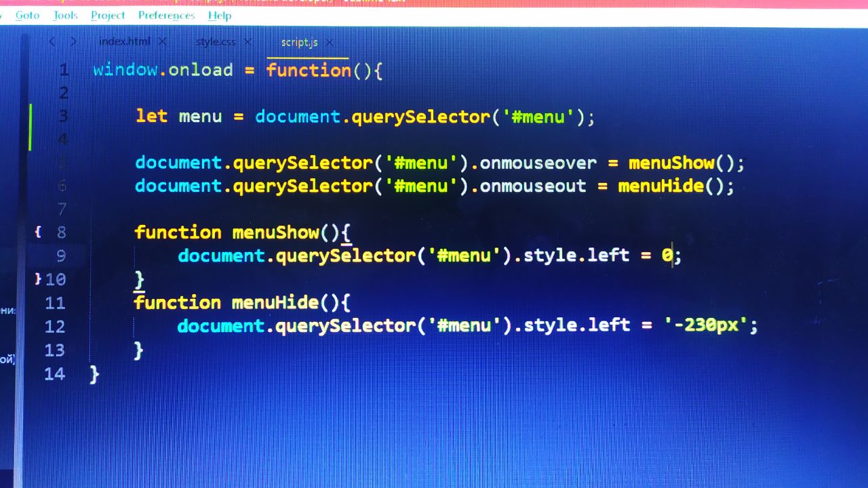868x488 pixels.
Task: Click 'menuHide' in the line 11 function declaration
Action: click(275, 302)
